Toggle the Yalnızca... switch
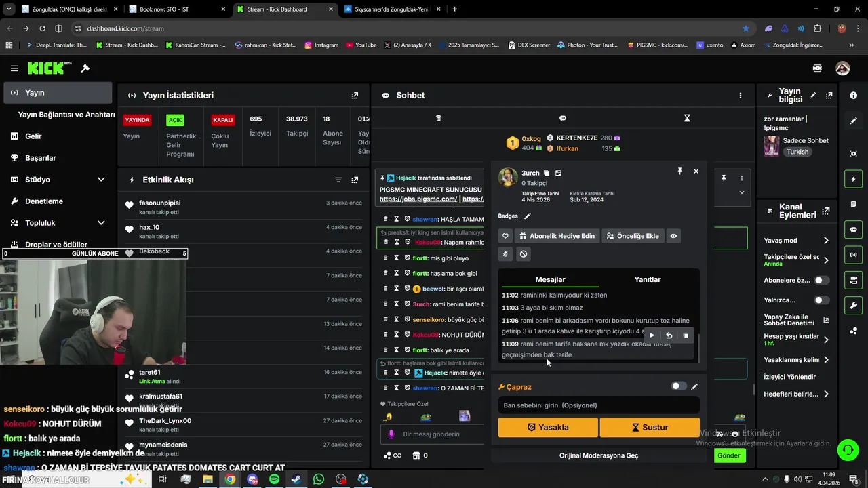 click(821, 300)
